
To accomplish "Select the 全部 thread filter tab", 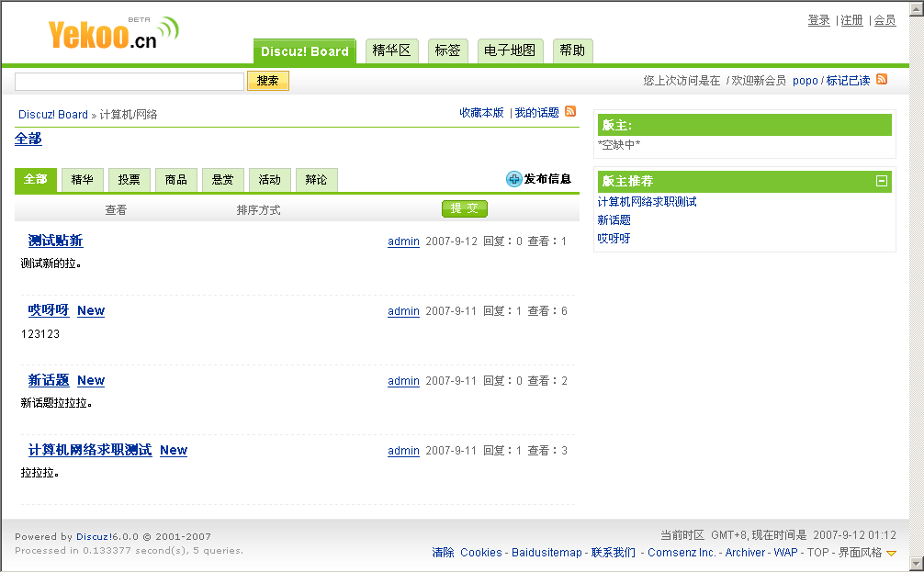I will point(35,180).
